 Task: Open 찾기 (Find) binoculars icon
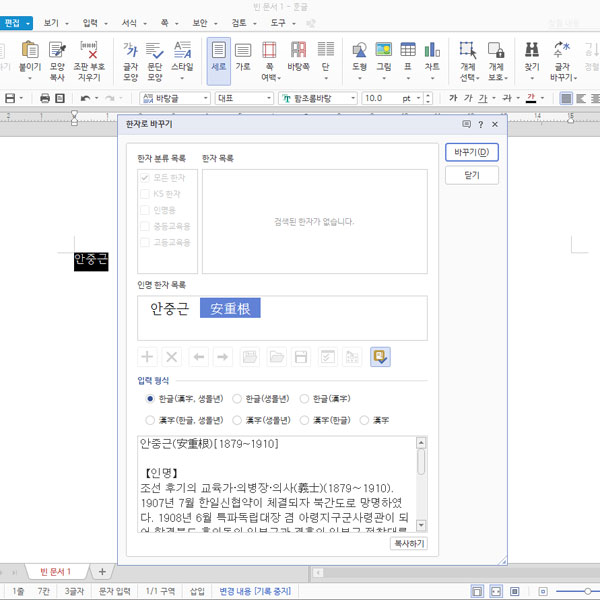tap(532, 50)
